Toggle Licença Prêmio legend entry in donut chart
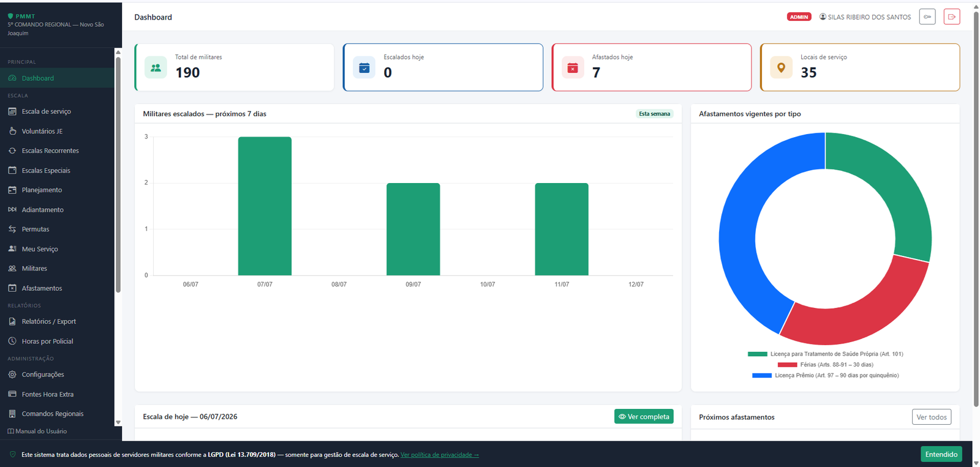This screenshot has width=980, height=467. click(x=825, y=375)
